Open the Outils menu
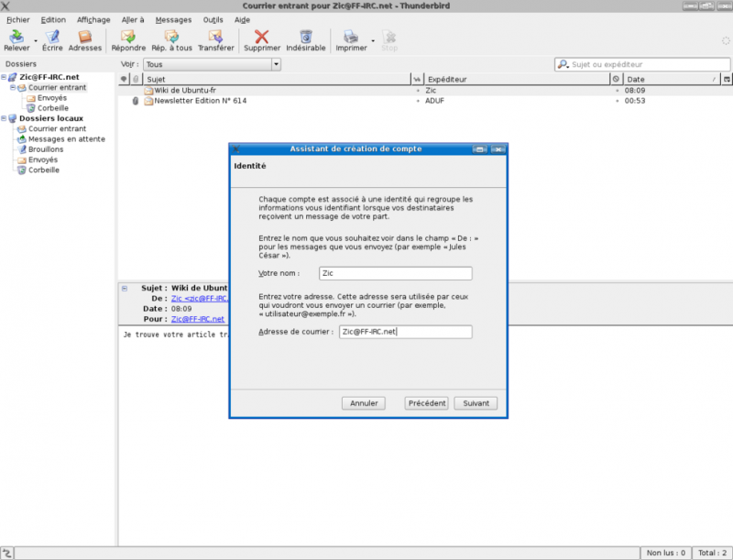 click(213, 19)
